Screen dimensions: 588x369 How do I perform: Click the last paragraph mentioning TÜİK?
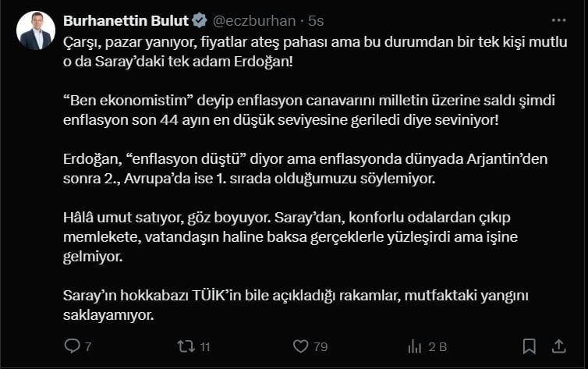coord(296,305)
